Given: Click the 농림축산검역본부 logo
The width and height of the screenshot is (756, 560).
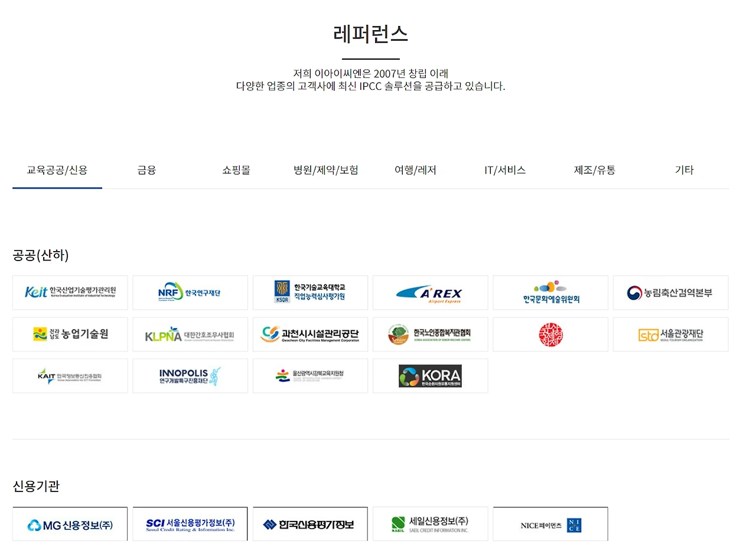Looking at the screenshot, I should point(671,292).
